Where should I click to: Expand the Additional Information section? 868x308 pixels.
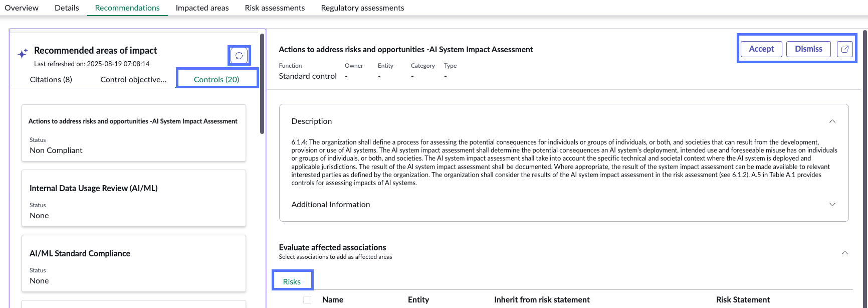point(564,205)
